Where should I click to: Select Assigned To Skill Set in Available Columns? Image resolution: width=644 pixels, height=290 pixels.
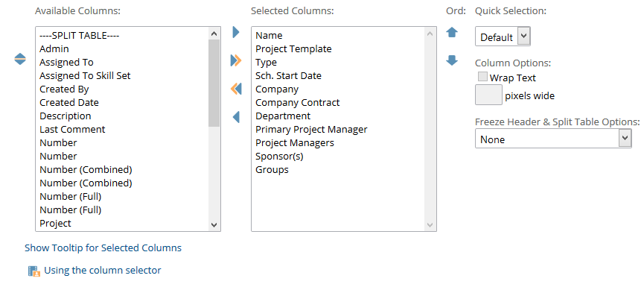pyautogui.click(x=85, y=76)
